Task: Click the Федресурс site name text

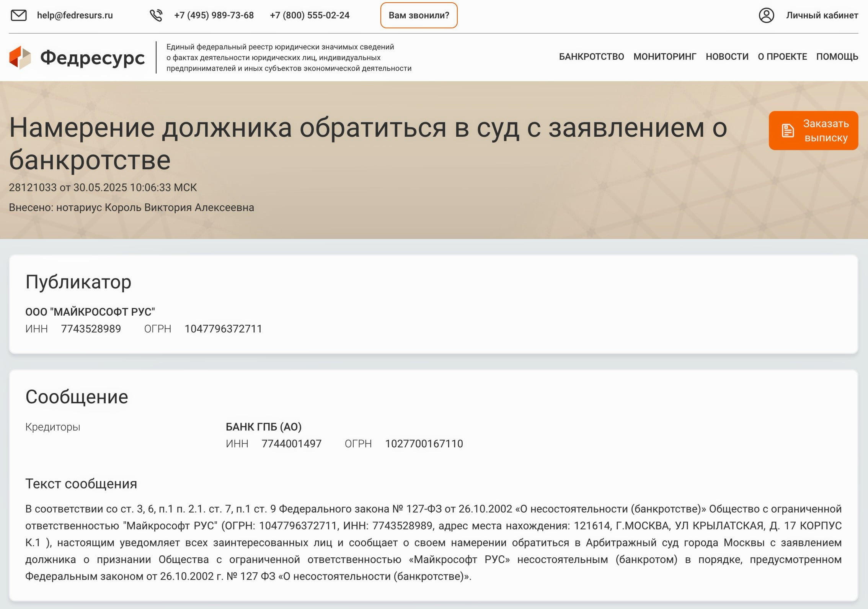Action: click(93, 57)
